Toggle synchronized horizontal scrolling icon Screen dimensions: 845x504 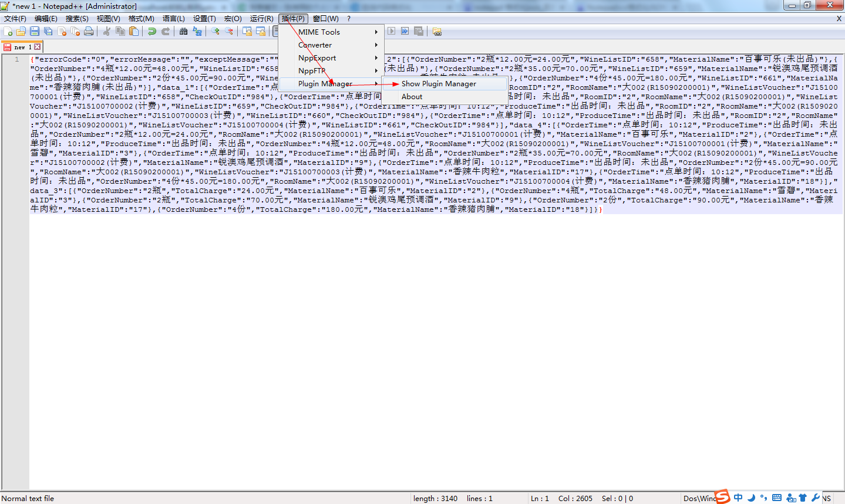pyautogui.click(x=261, y=31)
